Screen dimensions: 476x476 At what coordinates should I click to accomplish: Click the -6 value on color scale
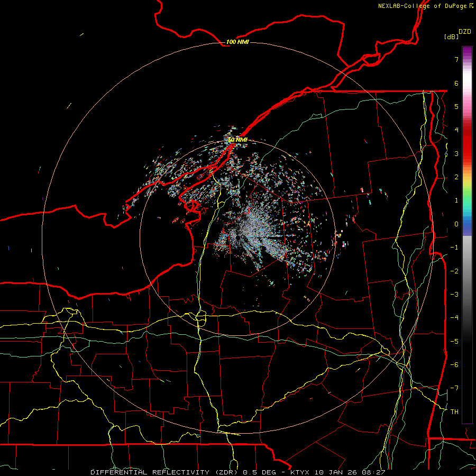pyautogui.click(x=454, y=365)
